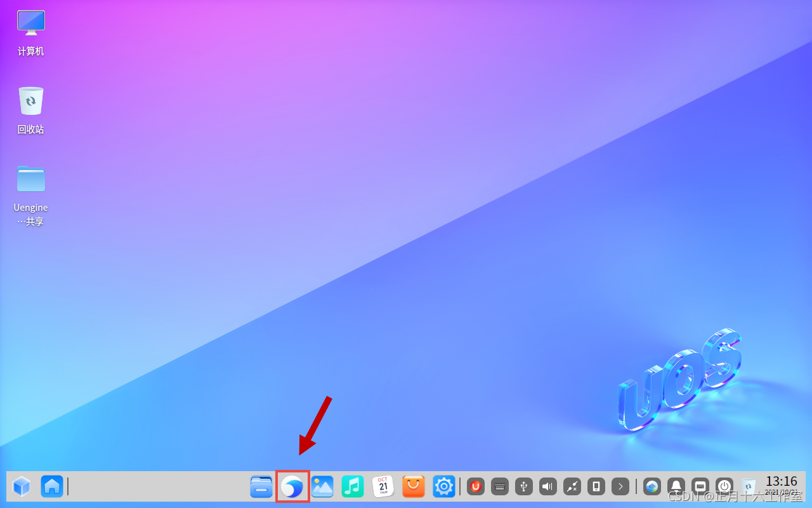Launch the browser from the dock
812x508 pixels.
point(292,487)
